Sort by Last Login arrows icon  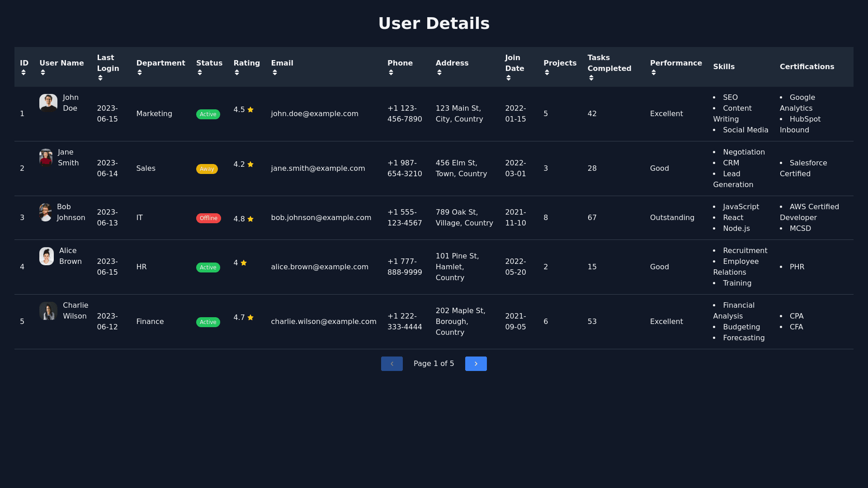pyautogui.click(x=100, y=78)
